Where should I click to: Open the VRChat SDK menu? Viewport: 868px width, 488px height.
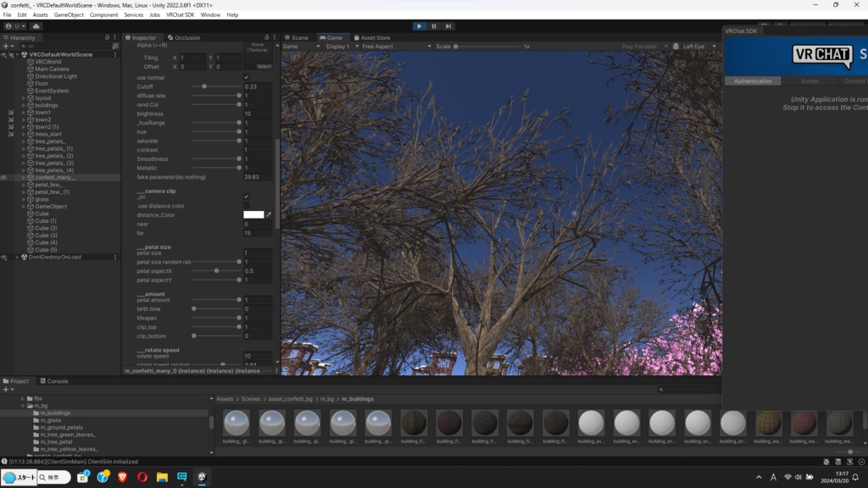pos(180,15)
